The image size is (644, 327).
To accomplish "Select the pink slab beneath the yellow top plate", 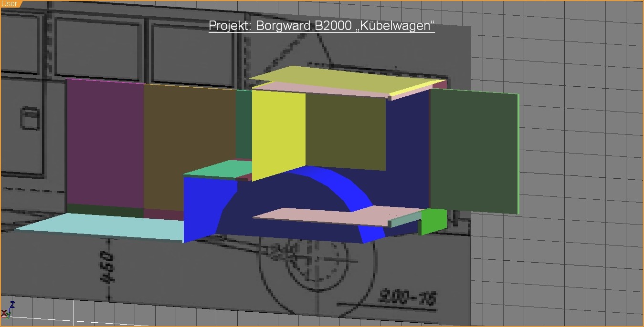I will tap(323, 90).
